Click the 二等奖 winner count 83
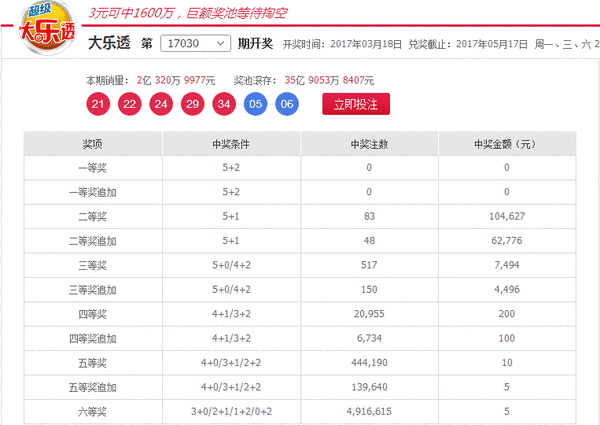600x425 pixels. (369, 217)
